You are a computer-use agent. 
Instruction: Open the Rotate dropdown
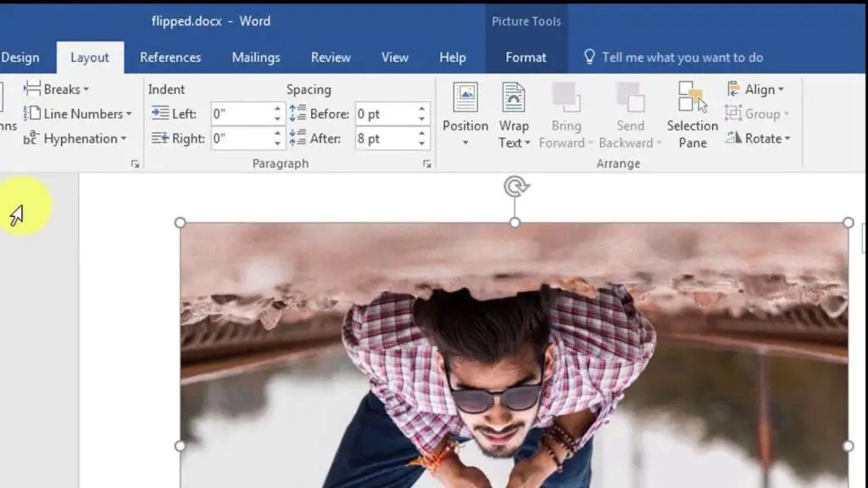[758, 138]
